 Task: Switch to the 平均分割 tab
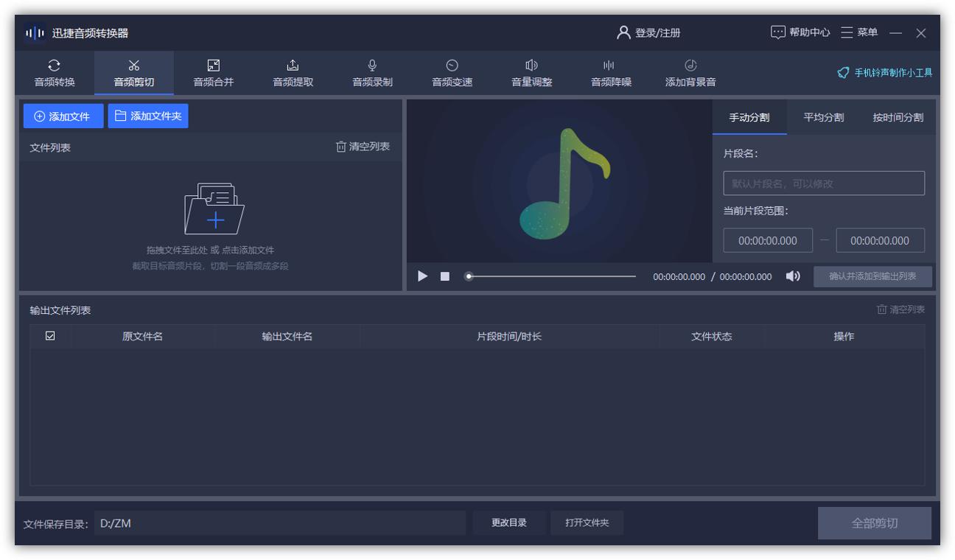822,118
